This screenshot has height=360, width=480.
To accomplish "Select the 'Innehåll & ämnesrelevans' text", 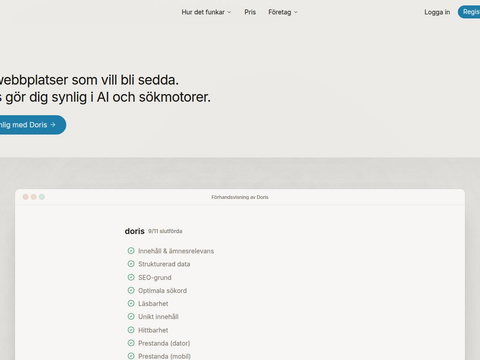I will pyautogui.click(x=176, y=251).
